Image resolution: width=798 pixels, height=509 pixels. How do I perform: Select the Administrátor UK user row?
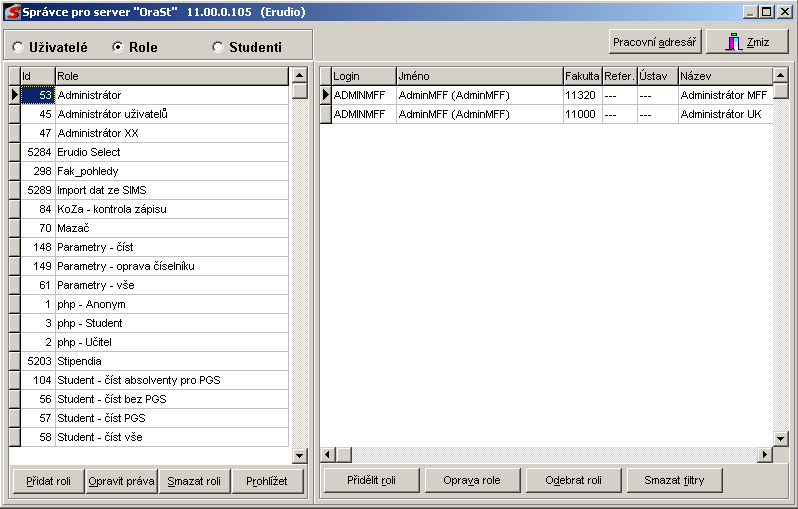click(x=550, y=114)
